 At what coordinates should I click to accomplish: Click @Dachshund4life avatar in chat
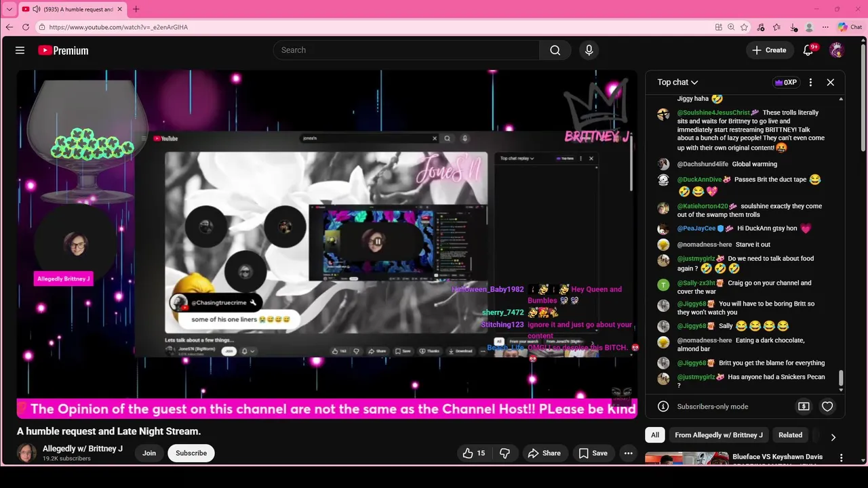(x=663, y=164)
